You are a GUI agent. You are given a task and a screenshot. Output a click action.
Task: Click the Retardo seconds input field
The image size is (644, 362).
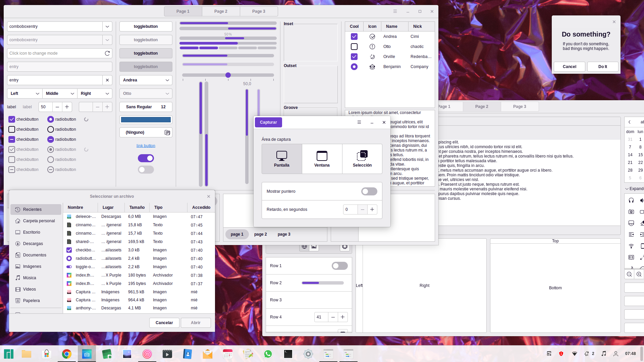350,209
